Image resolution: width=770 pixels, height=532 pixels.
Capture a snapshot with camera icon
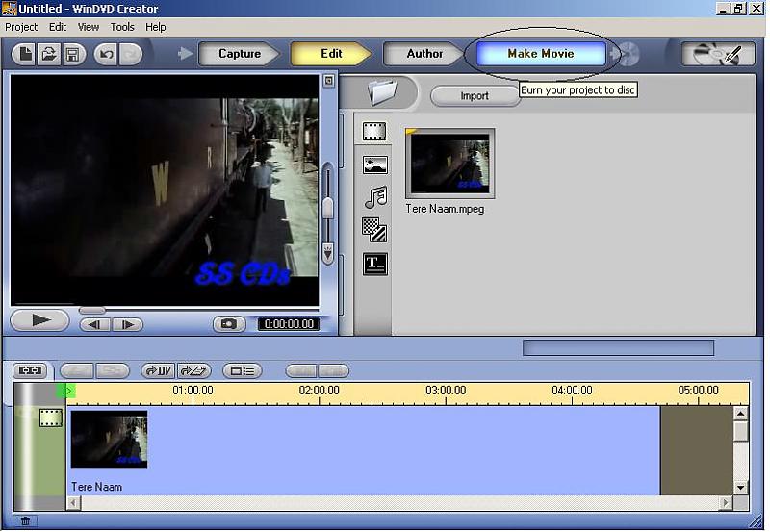(229, 324)
